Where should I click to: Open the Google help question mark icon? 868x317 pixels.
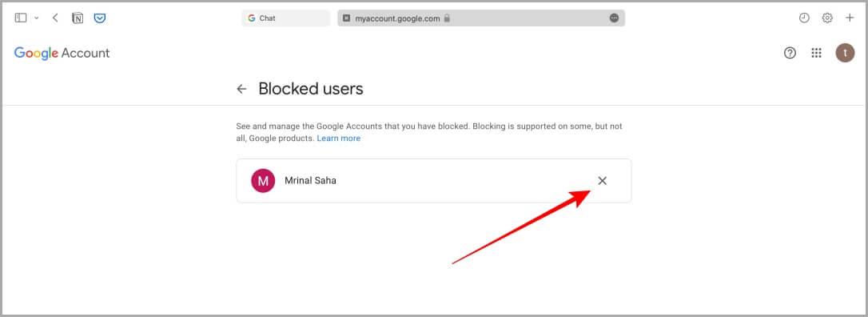[790, 53]
